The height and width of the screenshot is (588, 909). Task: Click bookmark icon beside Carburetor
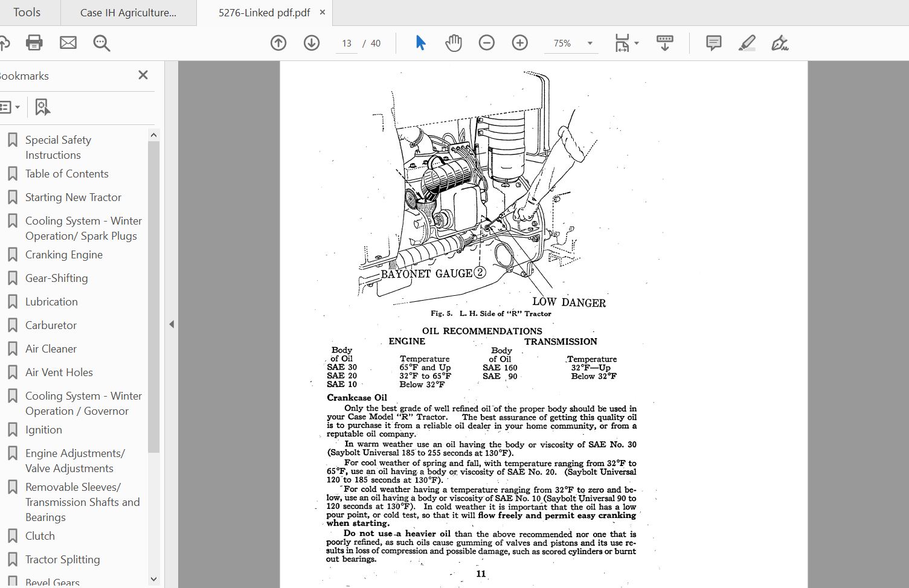12,325
